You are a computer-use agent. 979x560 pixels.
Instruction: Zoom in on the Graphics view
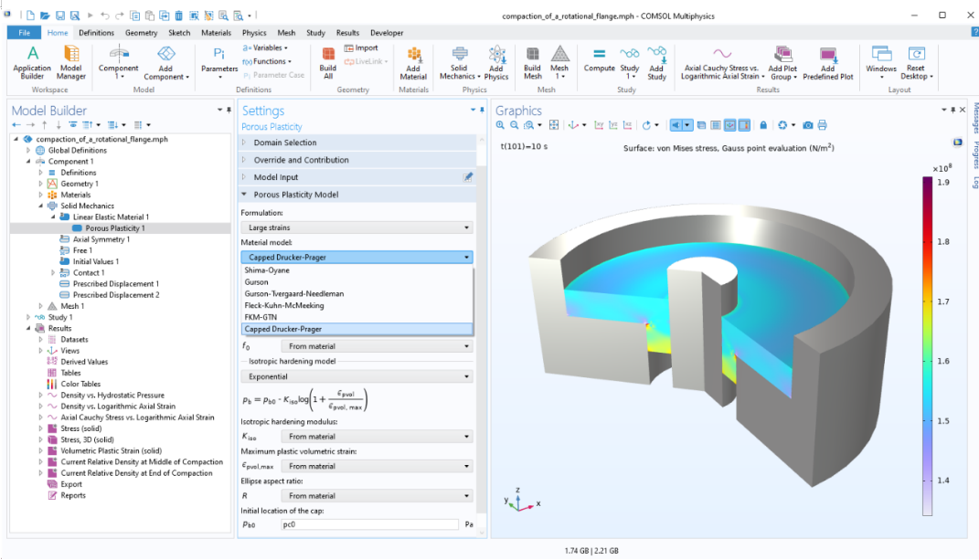tap(500, 125)
